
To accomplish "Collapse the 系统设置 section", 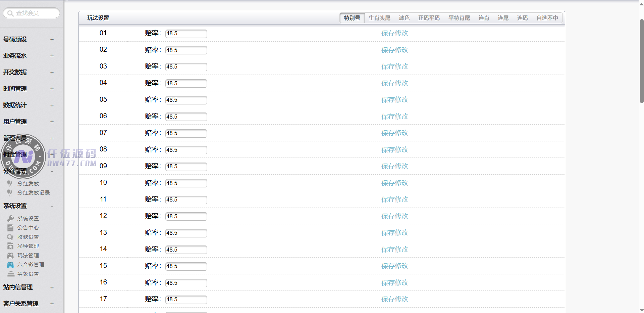I will click(x=52, y=206).
